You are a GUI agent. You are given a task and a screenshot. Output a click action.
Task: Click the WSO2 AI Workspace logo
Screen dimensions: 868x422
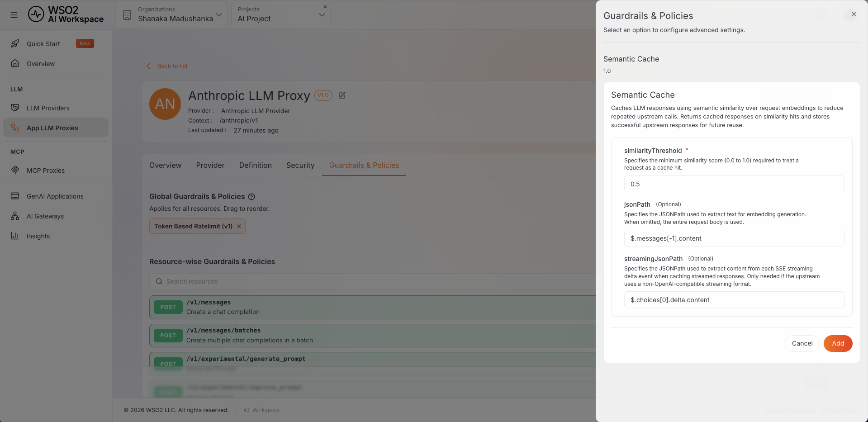click(66, 14)
